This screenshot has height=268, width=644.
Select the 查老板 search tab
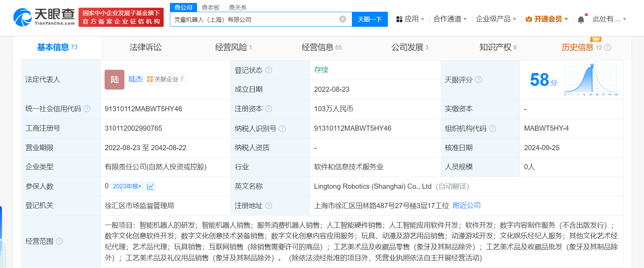[x=211, y=7]
